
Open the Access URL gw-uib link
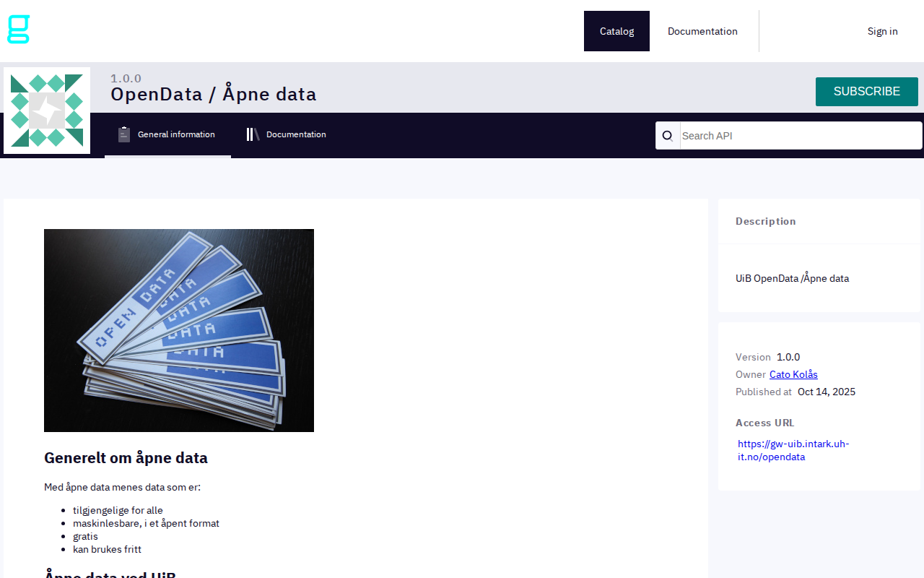[793, 449]
